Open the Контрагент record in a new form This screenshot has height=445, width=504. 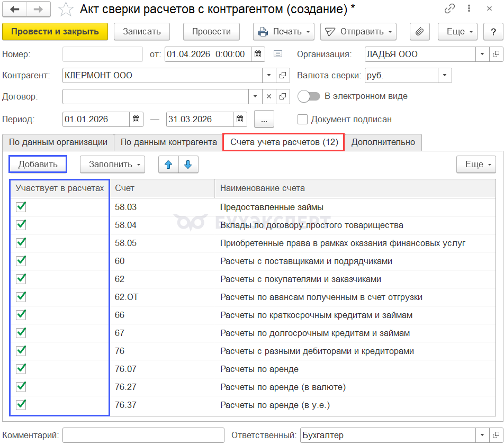click(283, 76)
